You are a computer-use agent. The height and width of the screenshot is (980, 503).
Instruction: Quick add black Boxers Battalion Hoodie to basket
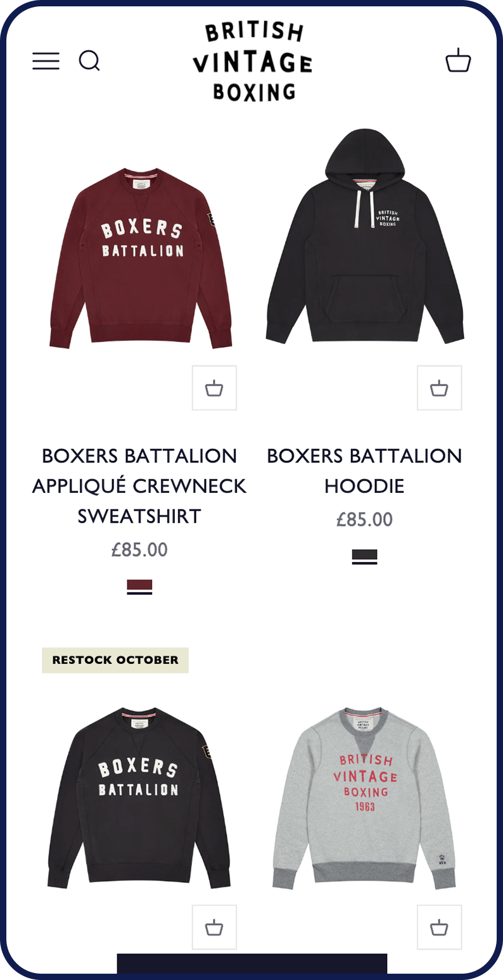(x=439, y=388)
